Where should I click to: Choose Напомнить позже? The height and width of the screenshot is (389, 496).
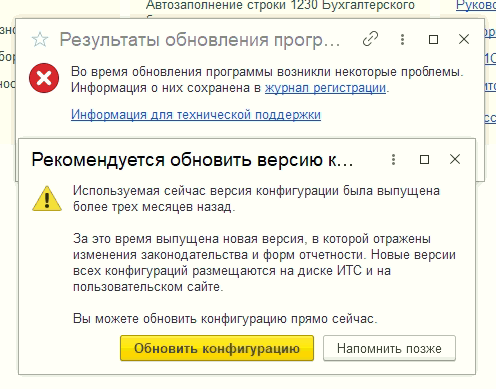coord(389,348)
